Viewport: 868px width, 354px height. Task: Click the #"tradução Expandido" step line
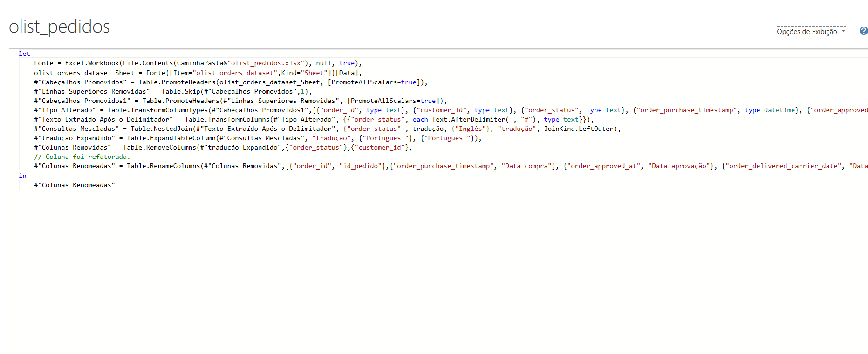pos(258,138)
